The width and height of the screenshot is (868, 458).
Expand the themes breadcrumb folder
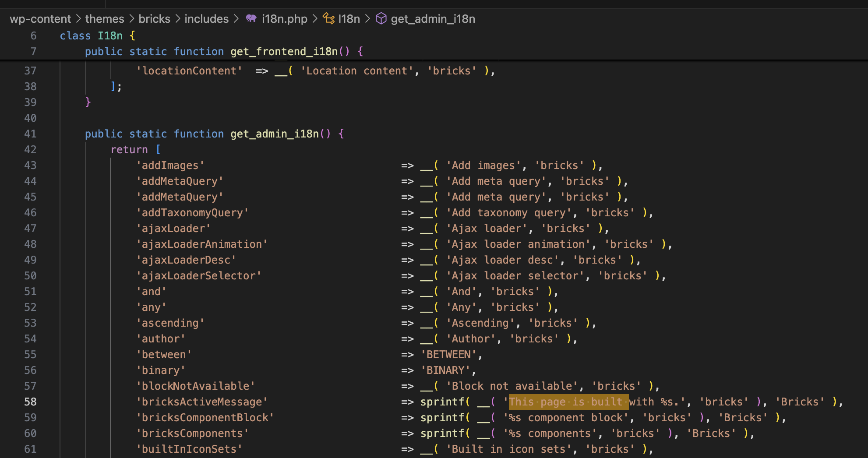point(105,19)
